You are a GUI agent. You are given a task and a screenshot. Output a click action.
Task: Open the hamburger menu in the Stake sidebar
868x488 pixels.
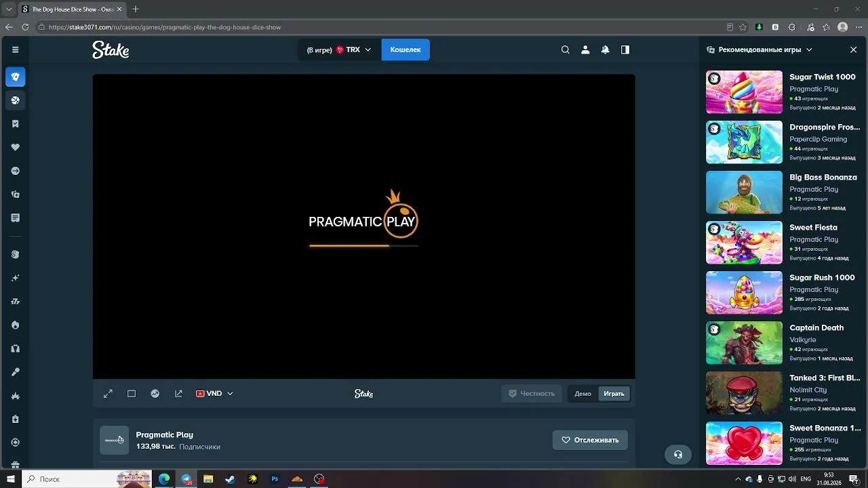tap(15, 49)
